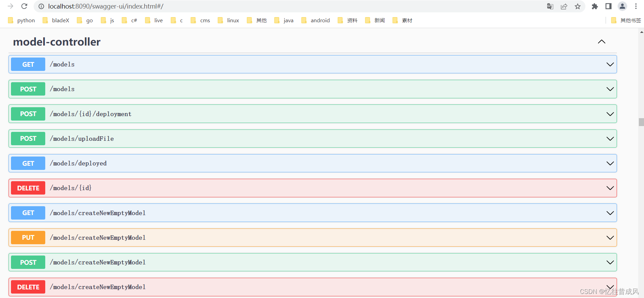This screenshot has height=298, width=644.
Task: Click the /models/{id}/deployment path text
Action: 90,114
